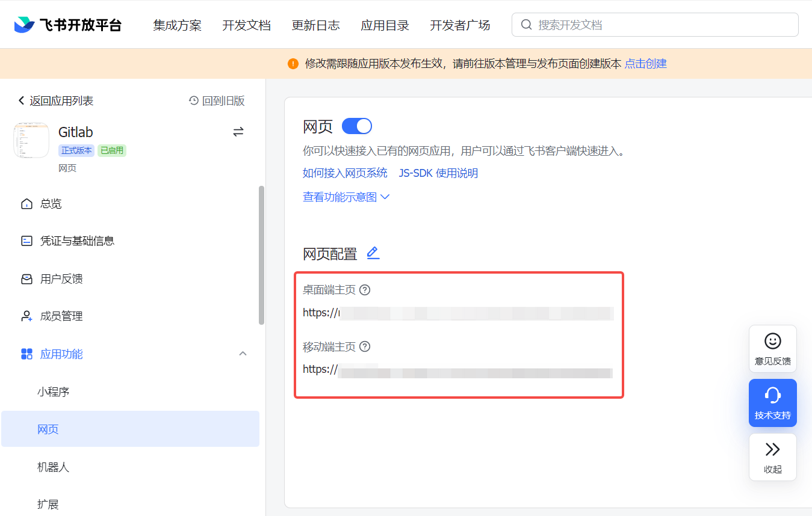Image resolution: width=812 pixels, height=516 pixels.
Task: Collapse the floating panel with 收起
Action: tap(772, 457)
